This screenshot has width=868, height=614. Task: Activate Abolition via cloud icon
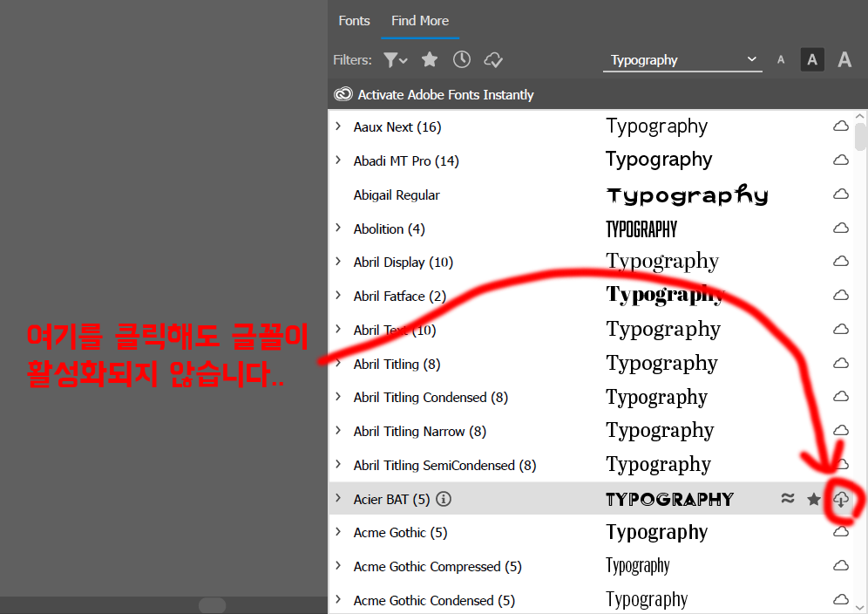tap(841, 228)
